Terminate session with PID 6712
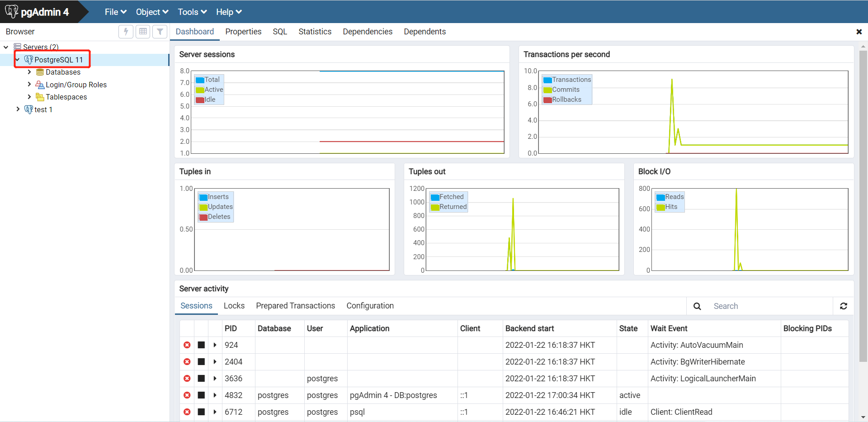This screenshot has height=422, width=868. pyautogui.click(x=187, y=412)
